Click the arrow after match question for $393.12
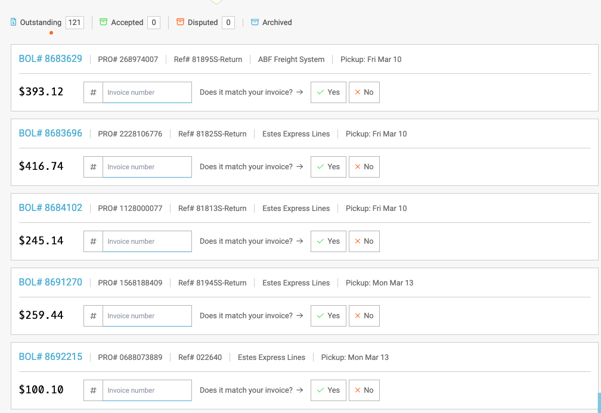 point(300,92)
